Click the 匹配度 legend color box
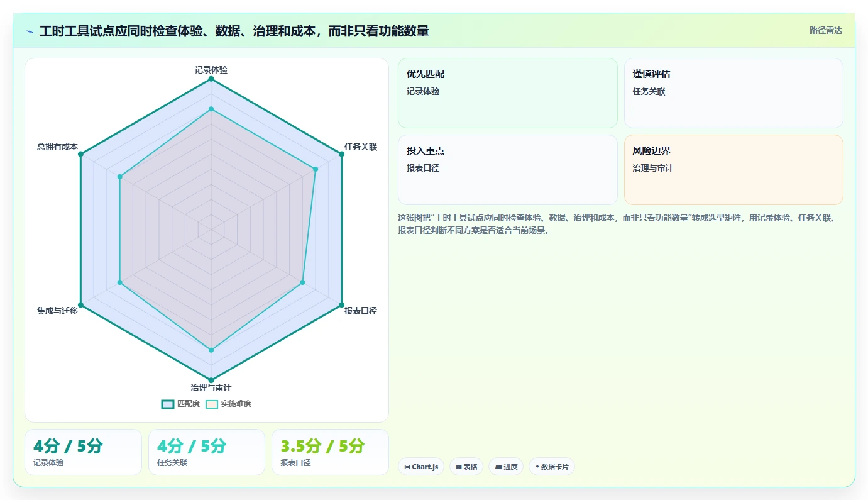 (168, 404)
